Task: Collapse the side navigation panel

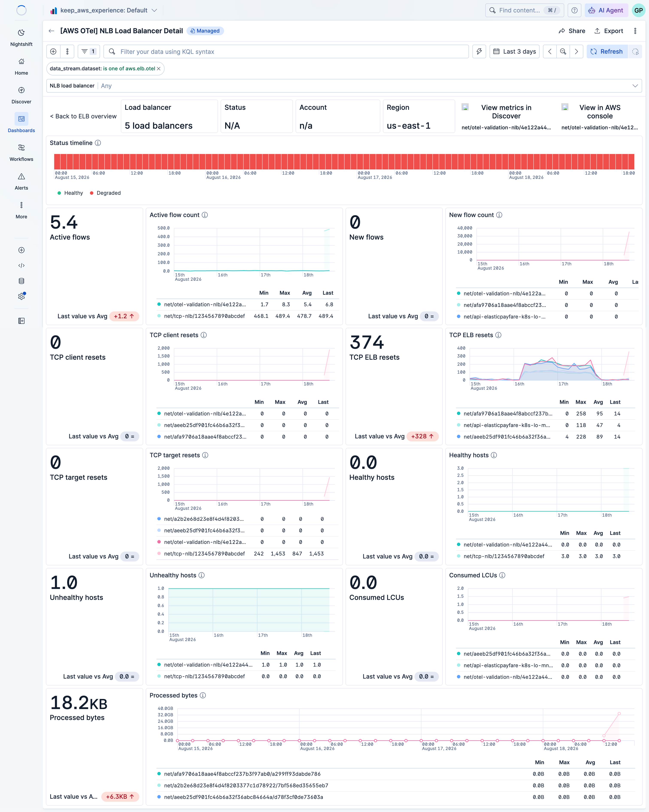Action: pos(21,321)
